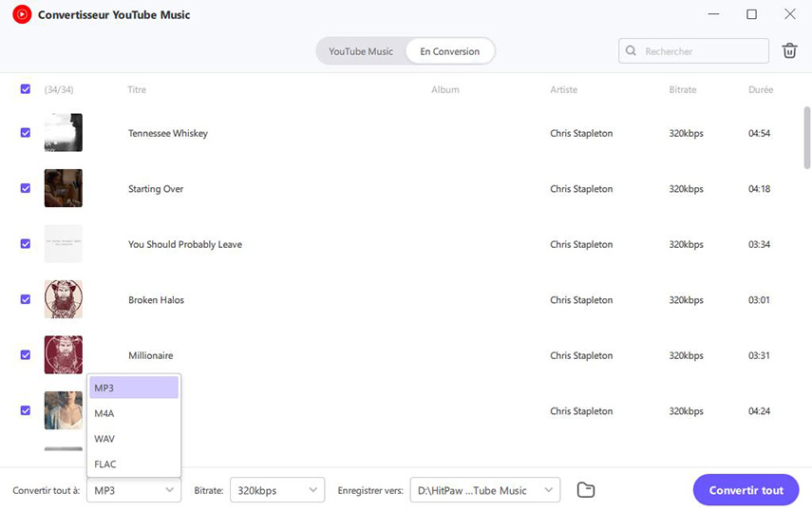Click the Tennessee Whiskey album thumbnail
This screenshot has height=512, width=812.
[64, 133]
